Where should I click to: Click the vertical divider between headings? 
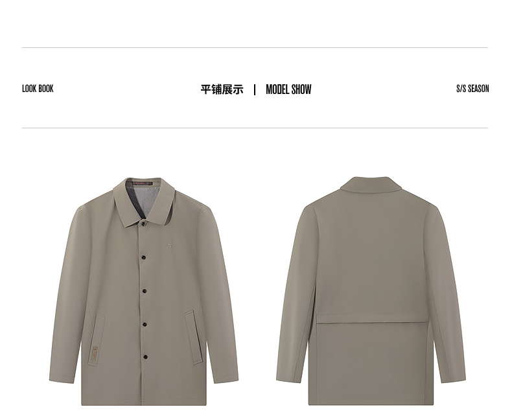[255, 89]
